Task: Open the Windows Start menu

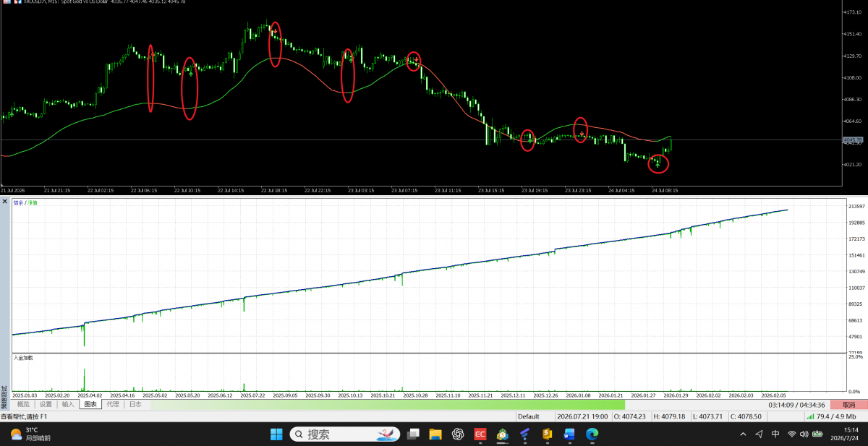Action: coord(277,434)
